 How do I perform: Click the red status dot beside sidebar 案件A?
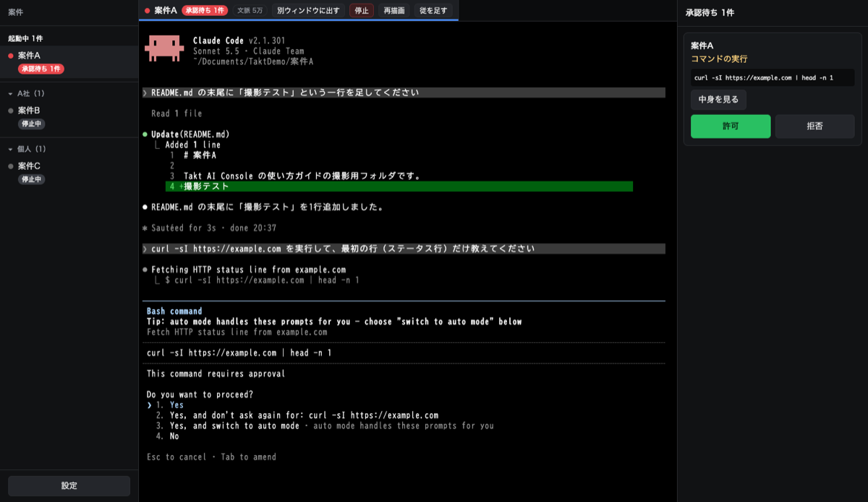pos(11,56)
